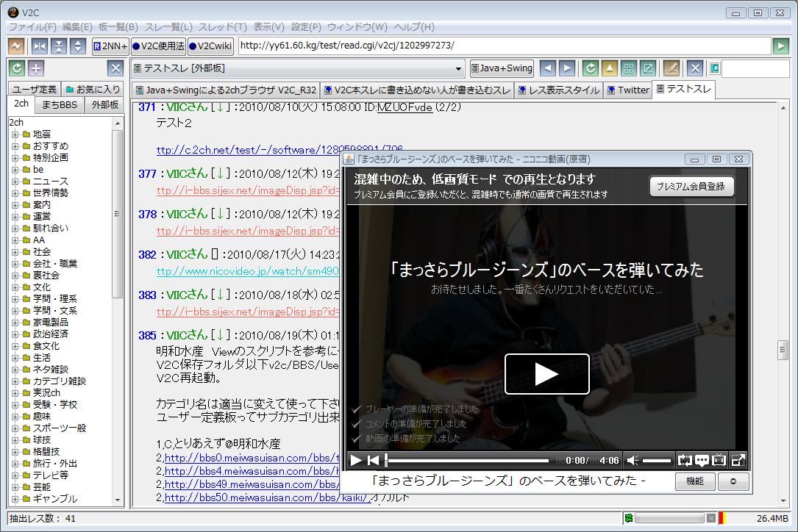Click the large play button on video
The image size is (798, 532).
[546, 374]
